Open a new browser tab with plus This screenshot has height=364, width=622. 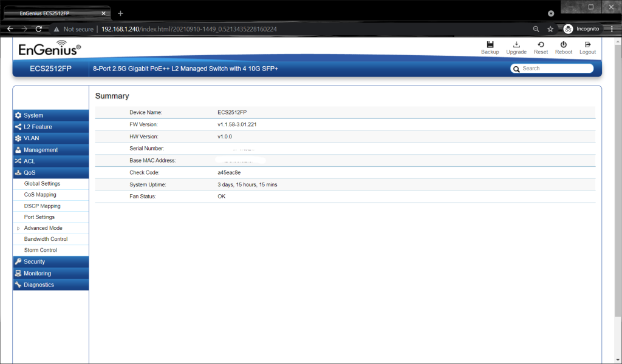(x=121, y=13)
